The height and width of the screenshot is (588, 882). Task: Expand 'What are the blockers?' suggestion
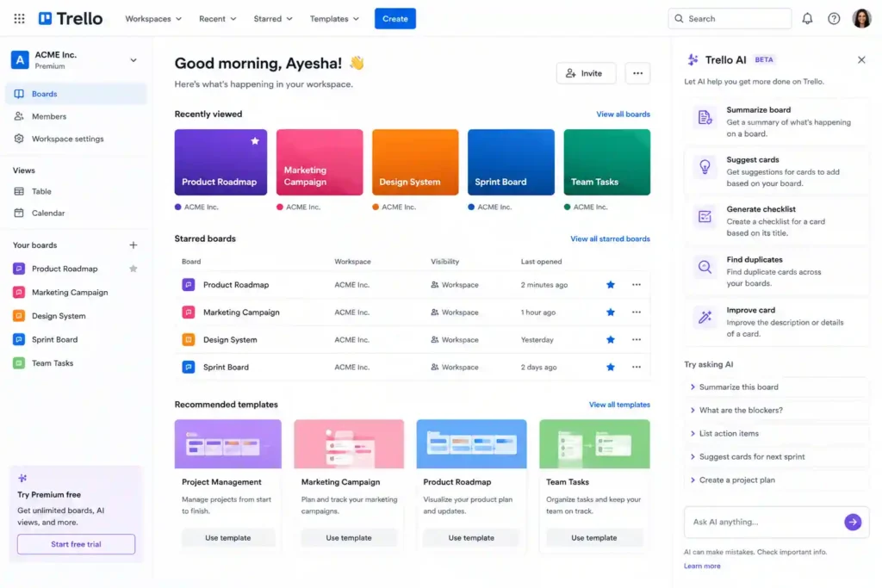click(776, 411)
